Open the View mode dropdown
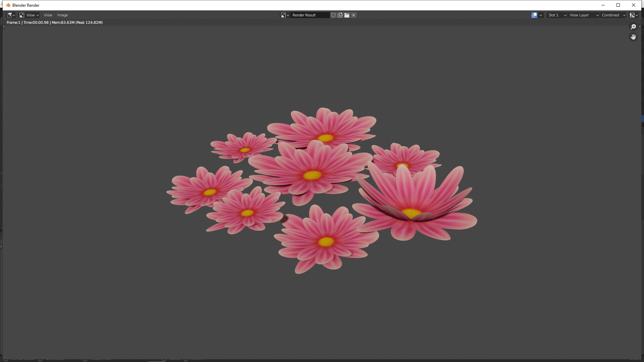This screenshot has height=362, width=644. click(x=29, y=15)
